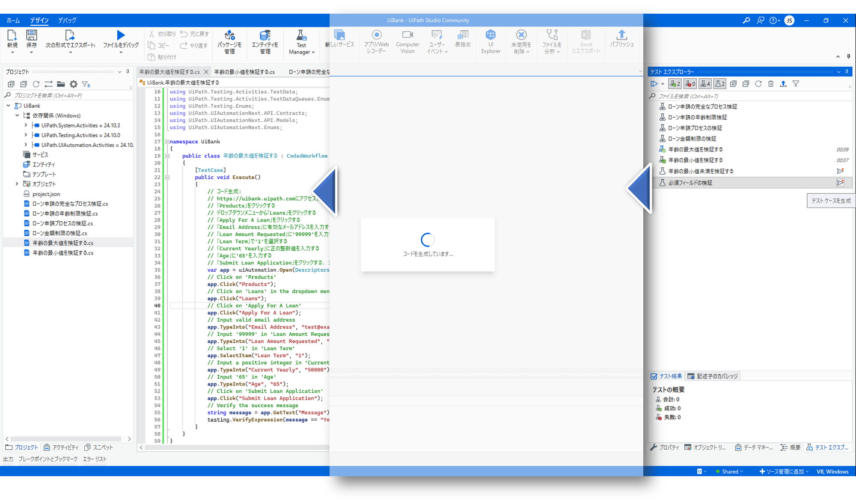This screenshot has height=504, width=856.
Task: Toggle the passed tests filter showing 2
Action: click(x=675, y=84)
